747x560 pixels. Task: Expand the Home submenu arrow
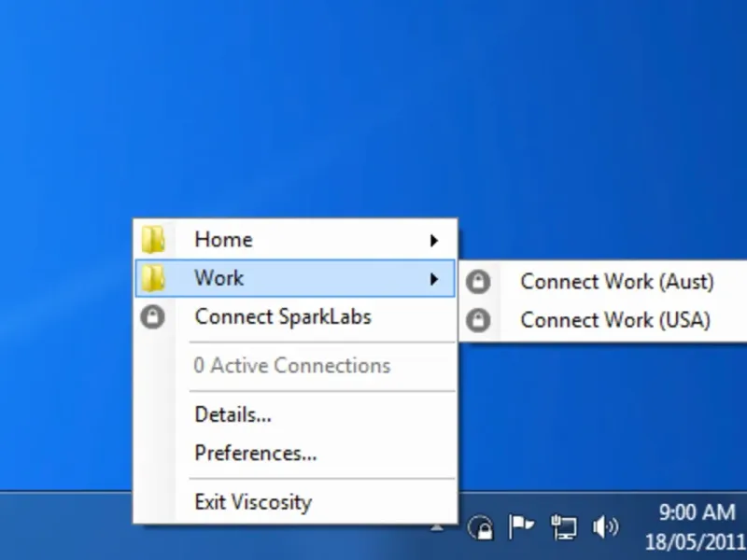[433, 241]
